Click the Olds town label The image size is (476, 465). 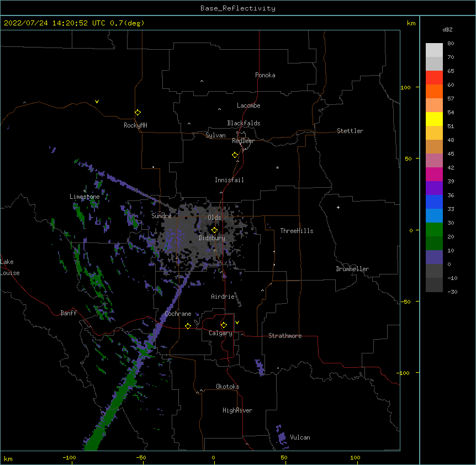(214, 218)
